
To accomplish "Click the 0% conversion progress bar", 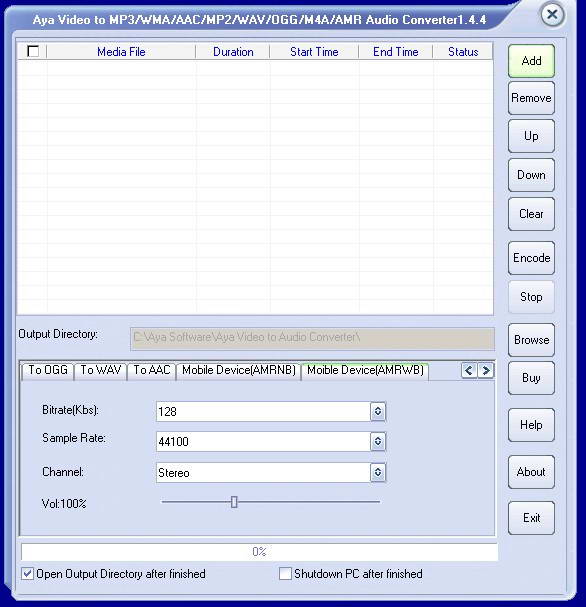I will [259, 552].
